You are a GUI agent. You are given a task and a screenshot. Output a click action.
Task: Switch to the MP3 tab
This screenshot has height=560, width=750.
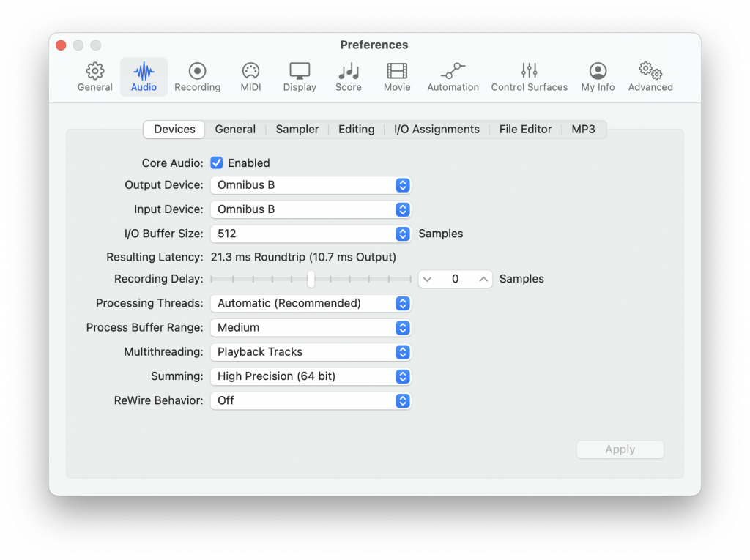(583, 130)
